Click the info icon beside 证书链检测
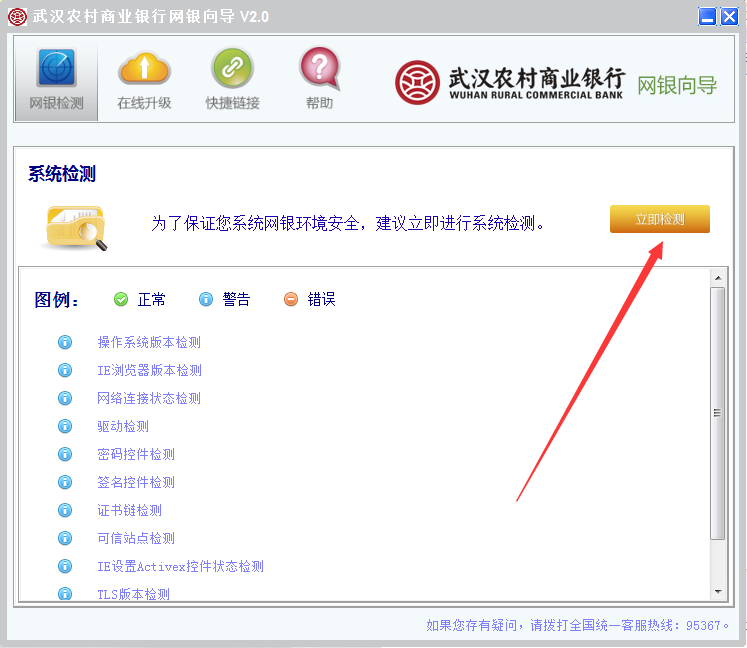This screenshot has width=747, height=648. (x=65, y=510)
